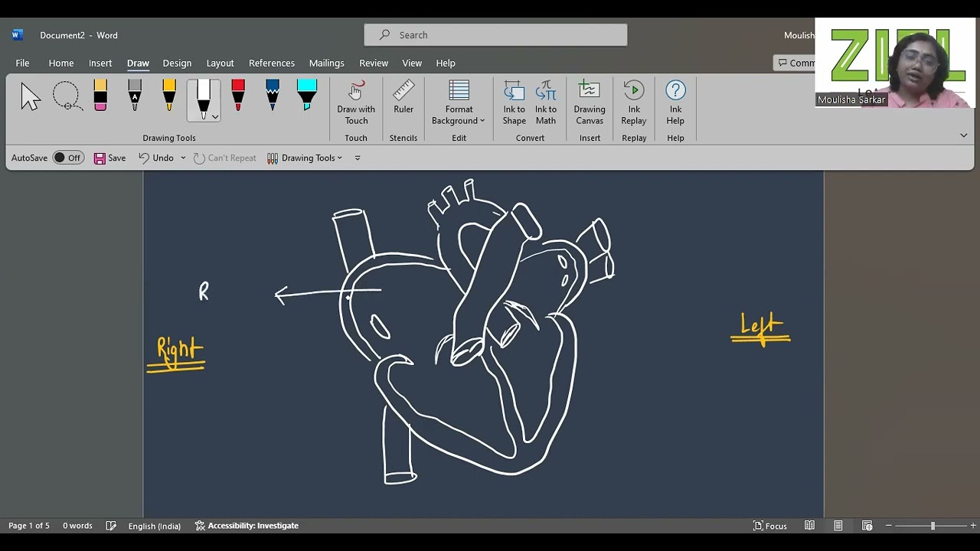This screenshot has height=551, width=980.
Task: Open the Comments button
Action: pos(795,64)
